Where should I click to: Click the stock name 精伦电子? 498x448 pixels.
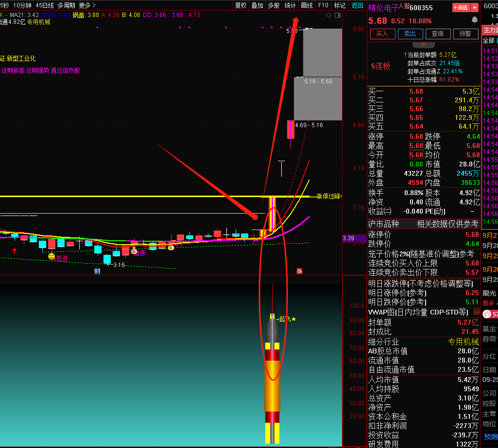click(x=383, y=8)
